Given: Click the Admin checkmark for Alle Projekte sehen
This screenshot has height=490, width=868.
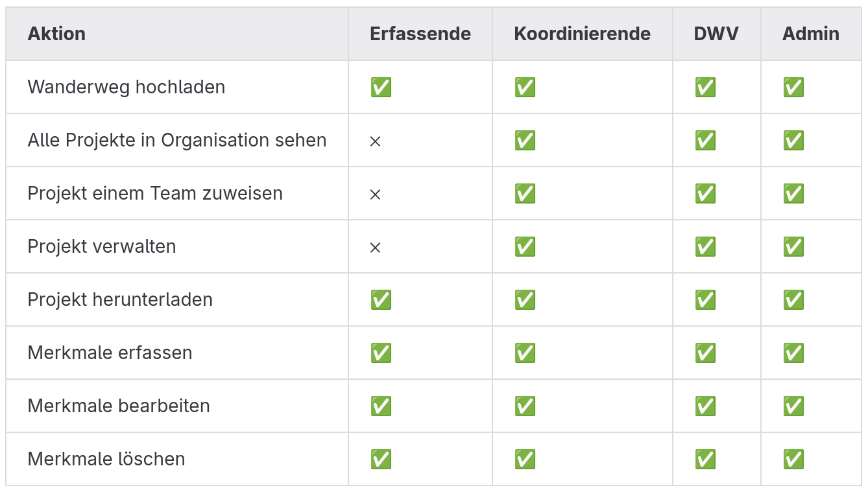Looking at the screenshot, I should 793,140.
